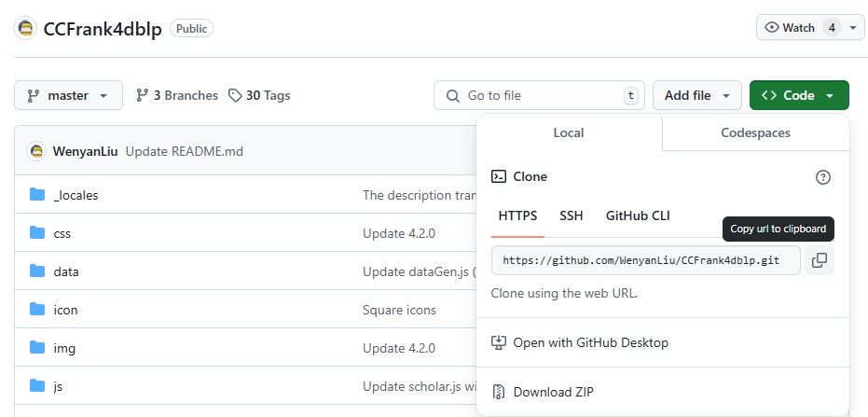The image size is (868, 417).
Task: Select the GitHub CLI clone tab
Action: tap(638, 215)
